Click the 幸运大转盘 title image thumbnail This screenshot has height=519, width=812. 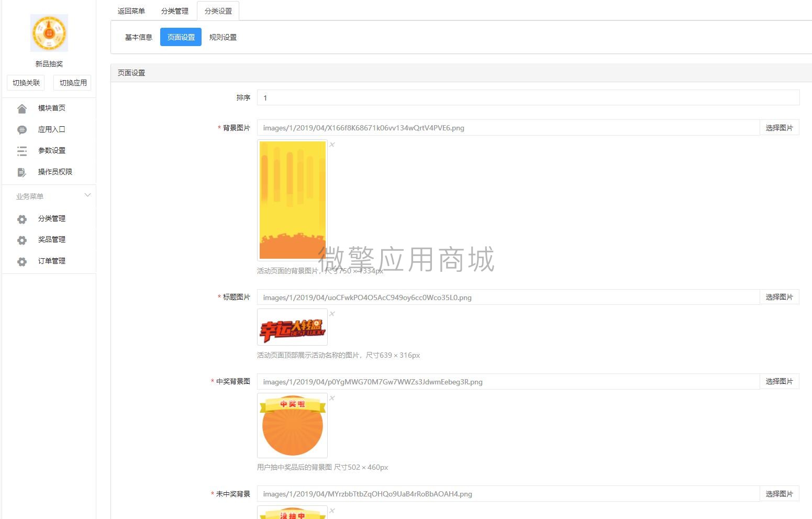[292, 327]
